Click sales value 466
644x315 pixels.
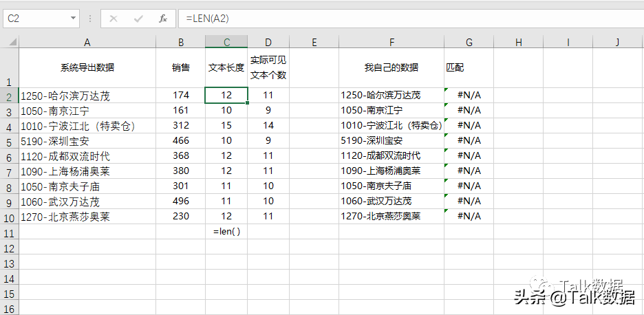(181, 141)
